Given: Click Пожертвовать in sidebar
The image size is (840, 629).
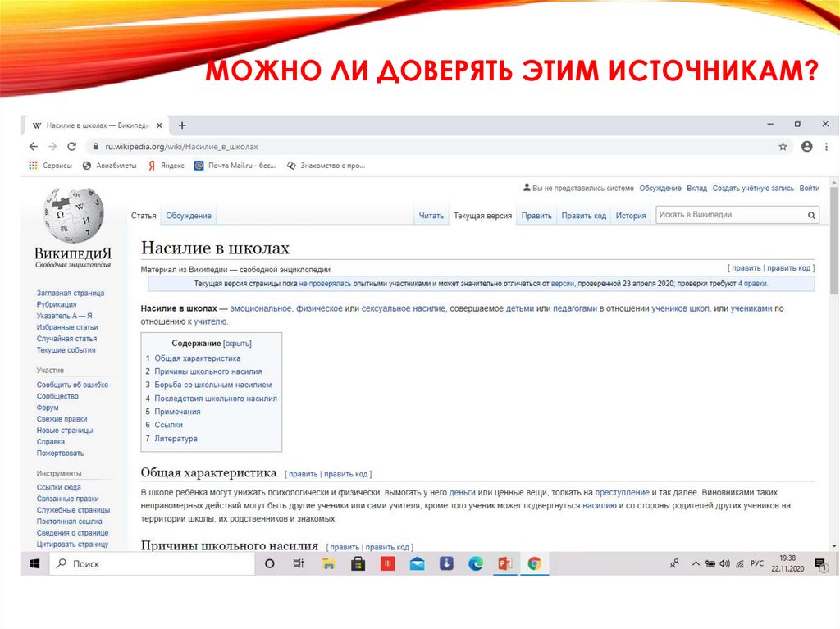Looking at the screenshot, I should (x=60, y=454).
